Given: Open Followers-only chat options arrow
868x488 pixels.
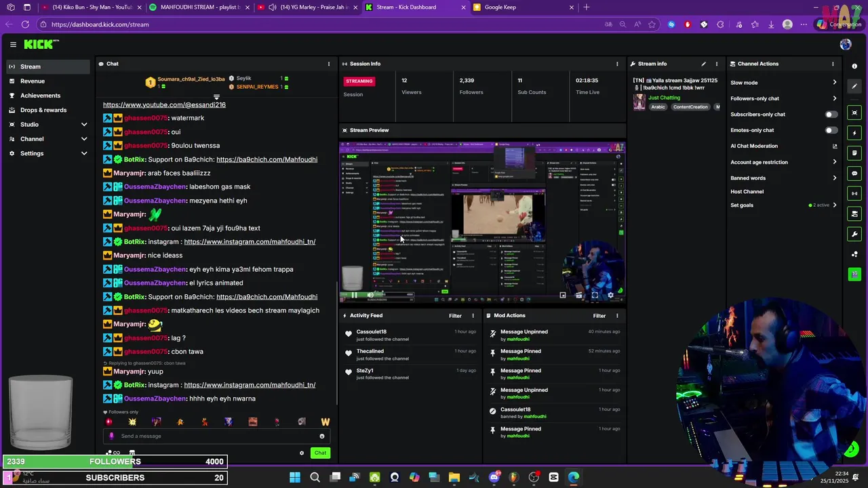Looking at the screenshot, I should tap(835, 98).
